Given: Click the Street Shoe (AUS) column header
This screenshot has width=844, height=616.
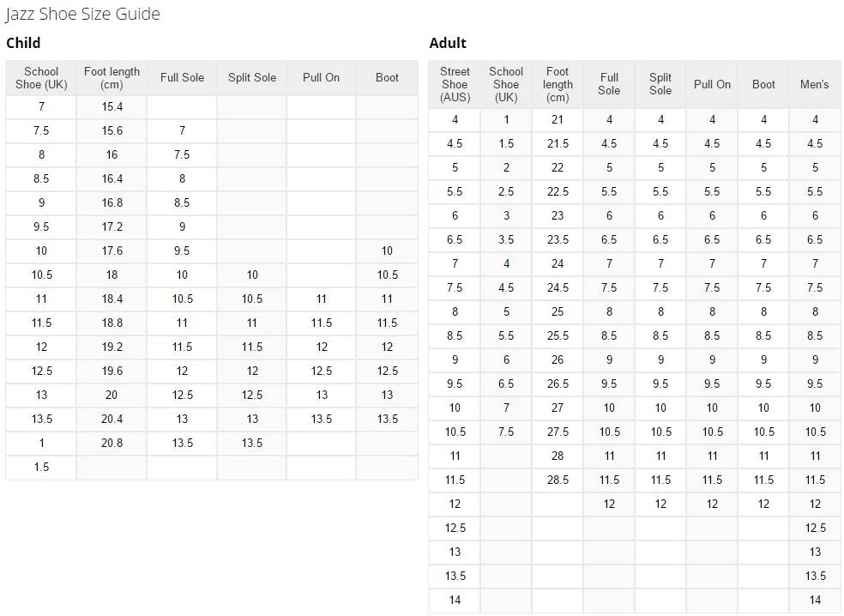Looking at the screenshot, I should click(x=455, y=85).
